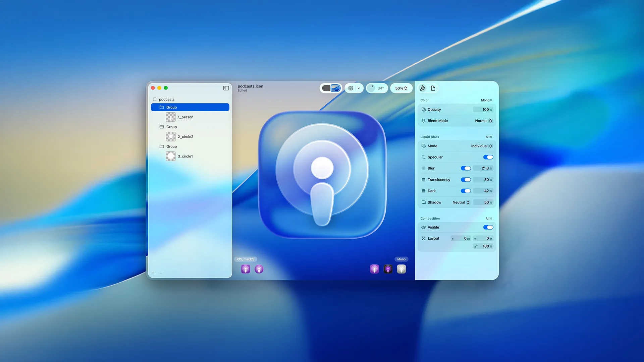Toggle the Visible switch
Screen dimensions: 644x362
(x=488, y=227)
